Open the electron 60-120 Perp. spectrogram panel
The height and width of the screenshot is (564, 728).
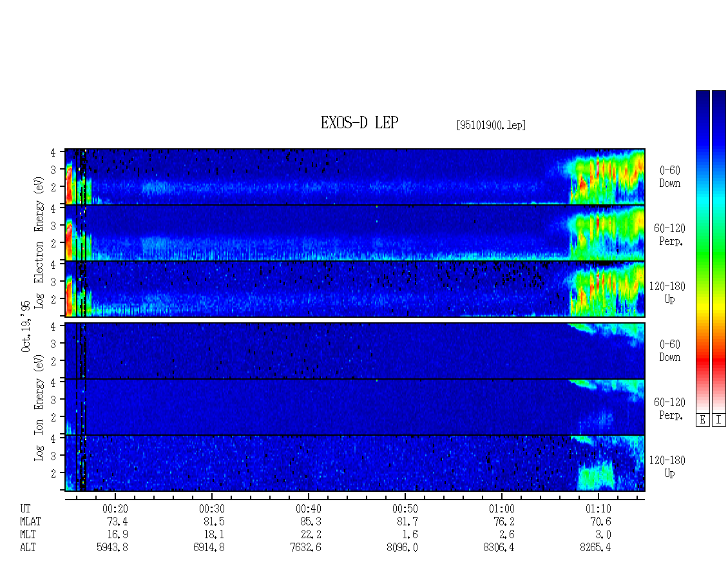355,233
